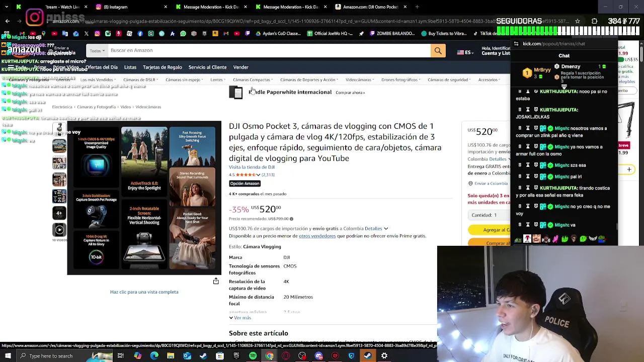Open Windows Start menu
Viewport: 644px width, 362px height.
pyautogui.click(x=8, y=356)
